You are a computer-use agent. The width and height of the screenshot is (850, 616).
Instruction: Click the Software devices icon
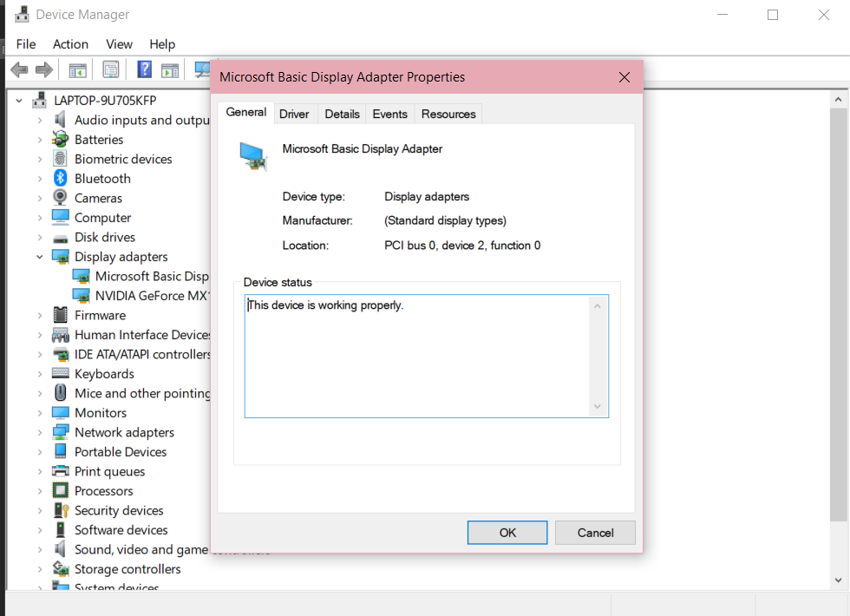[60, 529]
